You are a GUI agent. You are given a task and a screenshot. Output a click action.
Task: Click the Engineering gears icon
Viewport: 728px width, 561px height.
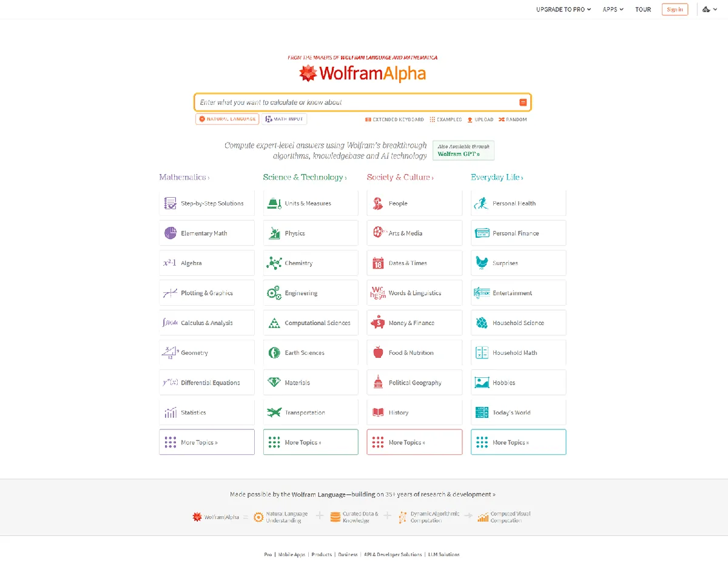pyautogui.click(x=274, y=293)
